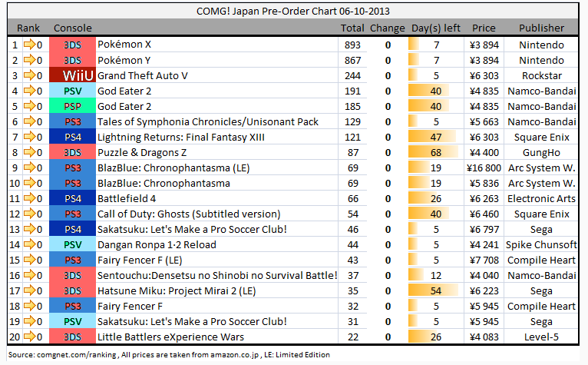This screenshot has width=588, height=365.
Task: Click the 3DS badge for Little Battlers eXperience Wars
Action: point(72,337)
